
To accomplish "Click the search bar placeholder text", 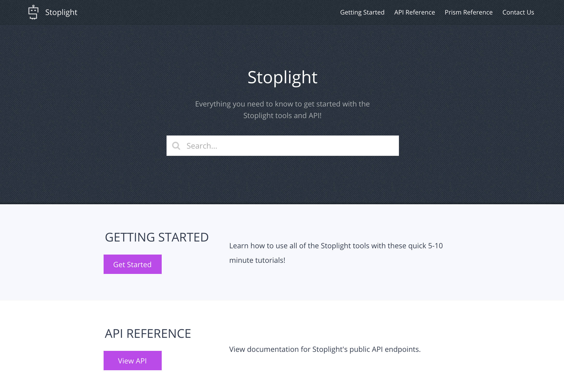I will (x=202, y=146).
